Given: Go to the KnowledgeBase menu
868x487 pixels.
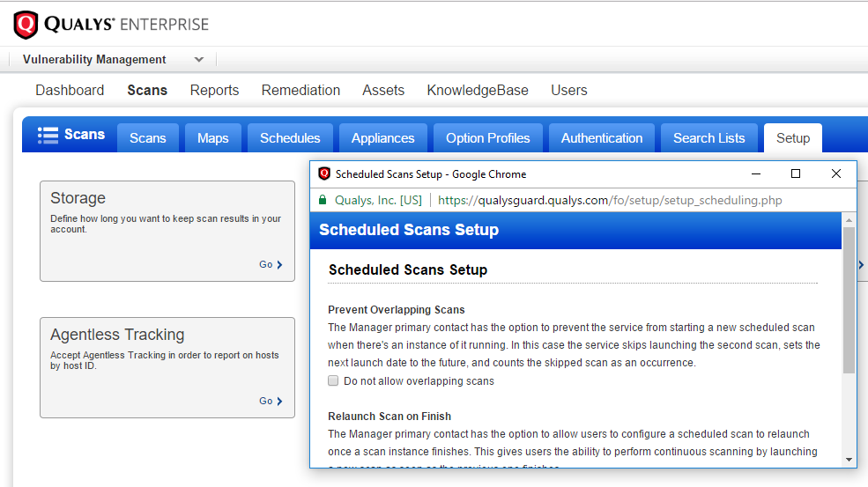Looking at the screenshot, I should [x=478, y=90].
